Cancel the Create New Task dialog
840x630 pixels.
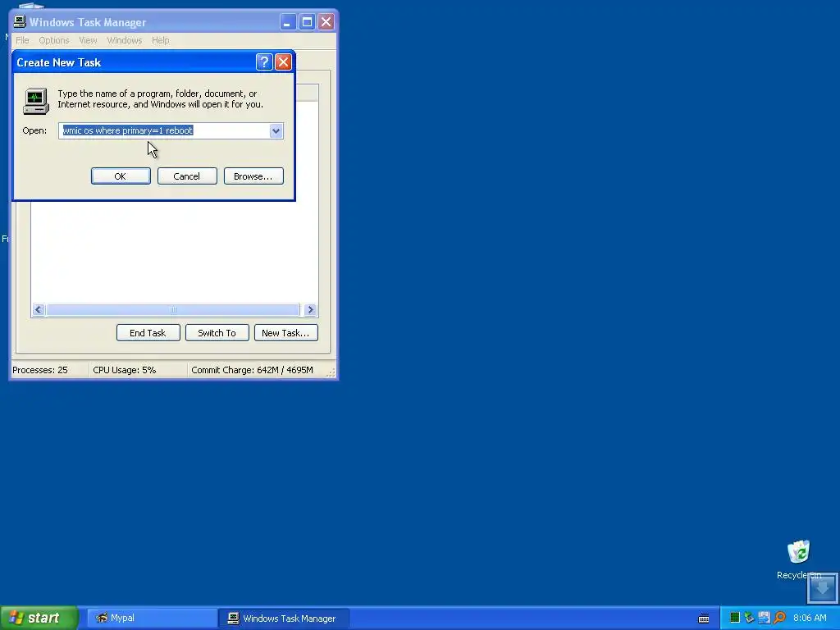pos(187,176)
